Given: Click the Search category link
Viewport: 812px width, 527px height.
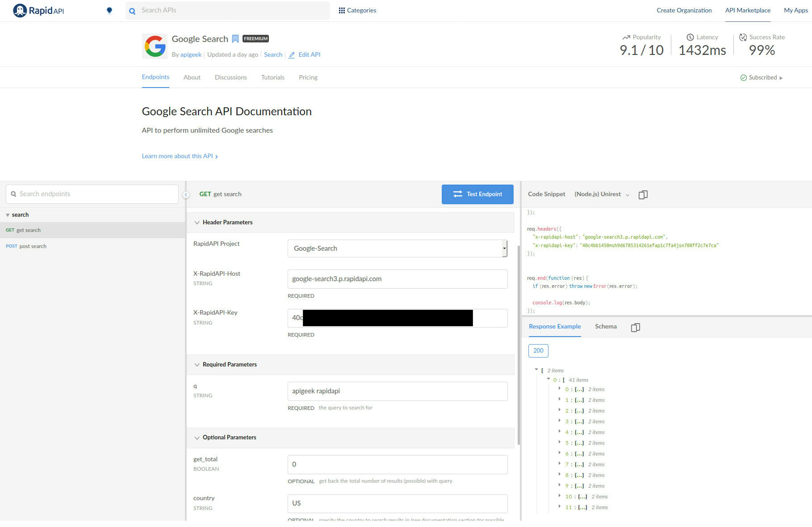Looking at the screenshot, I should [273, 55].
